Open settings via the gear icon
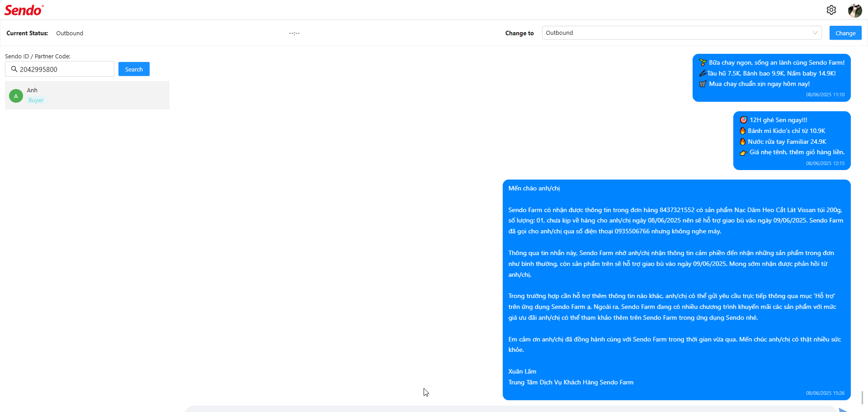The height and width of the screenshot is (412, 868). tap(831, 10)
